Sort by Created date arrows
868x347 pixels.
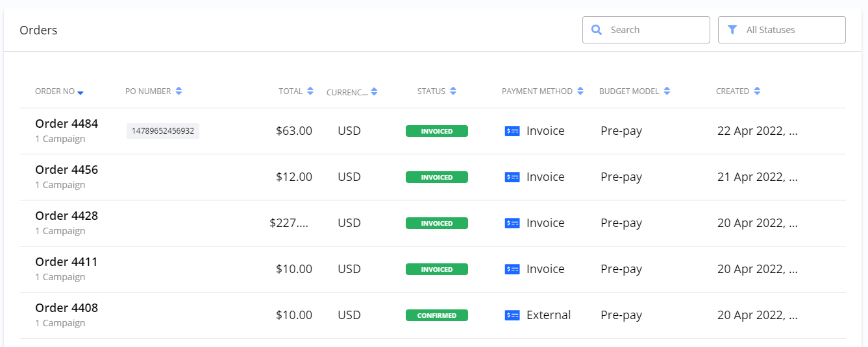(x=757, y=91)
